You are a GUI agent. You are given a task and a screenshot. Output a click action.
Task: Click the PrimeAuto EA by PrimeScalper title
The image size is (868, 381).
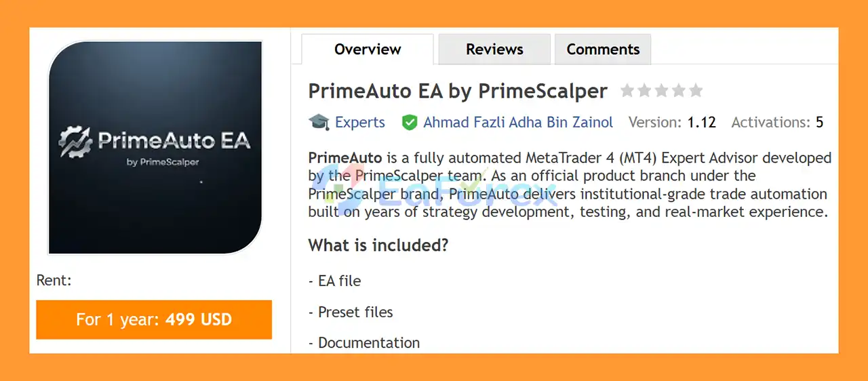tap(458, 91)
